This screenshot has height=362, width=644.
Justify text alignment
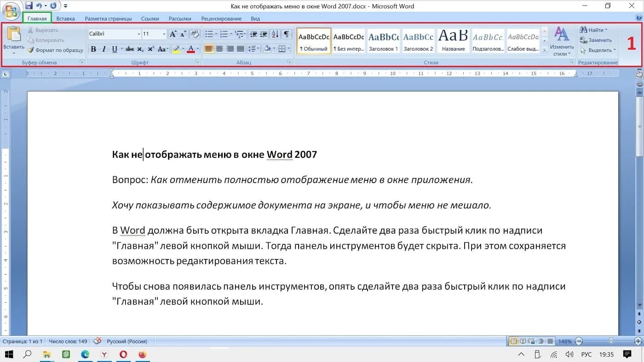pos(240,49)
